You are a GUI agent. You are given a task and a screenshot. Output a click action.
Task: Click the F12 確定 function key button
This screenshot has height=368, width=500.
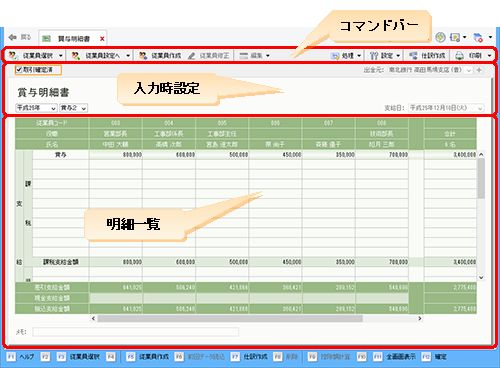tap(434, 357)
